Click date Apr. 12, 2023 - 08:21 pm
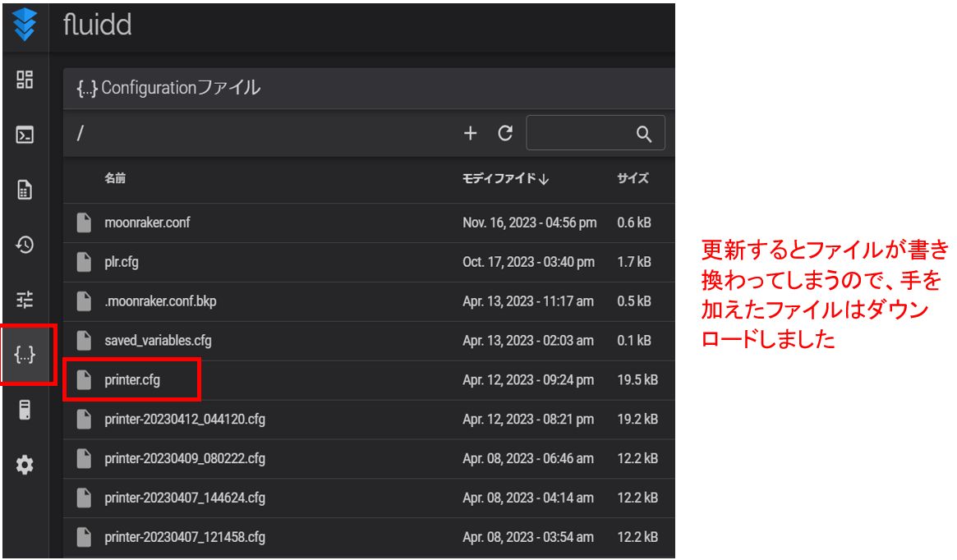 528,419
